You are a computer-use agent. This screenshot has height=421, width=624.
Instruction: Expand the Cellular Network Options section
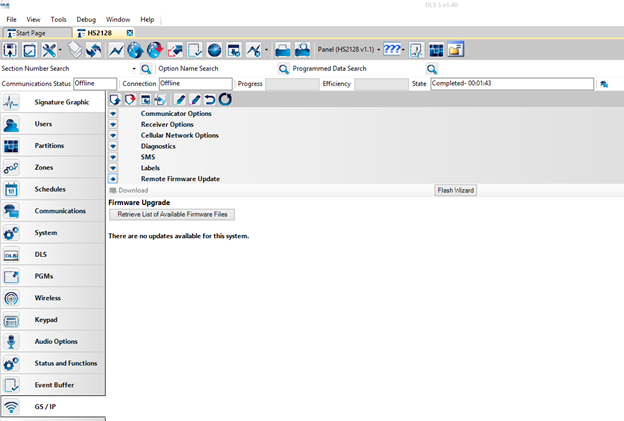tap(113, 136)
